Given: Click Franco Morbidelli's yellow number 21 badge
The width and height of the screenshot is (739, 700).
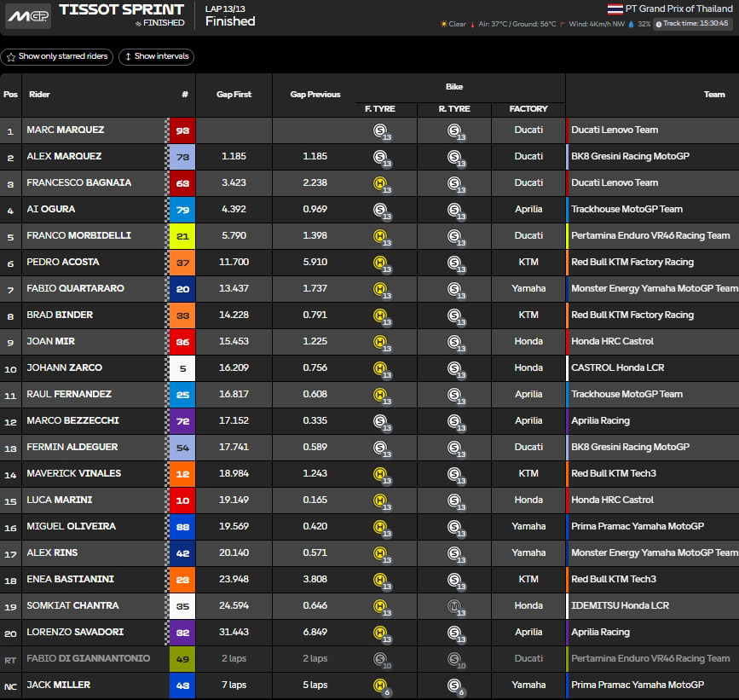Looking at the screenshot, I should (x=182, y=236).
